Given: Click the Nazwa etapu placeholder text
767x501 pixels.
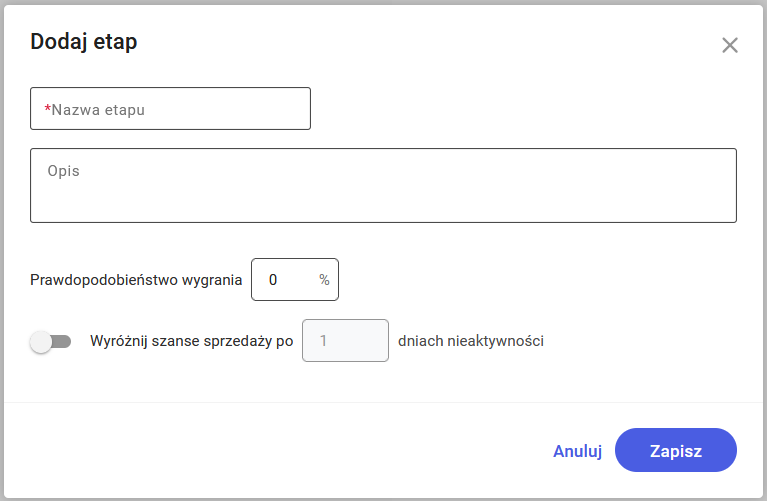Looking at the screenshot, I should coord(98,110).
